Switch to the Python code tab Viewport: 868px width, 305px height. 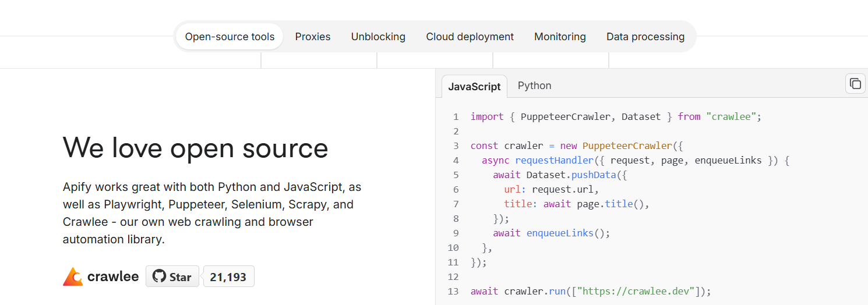534,86
